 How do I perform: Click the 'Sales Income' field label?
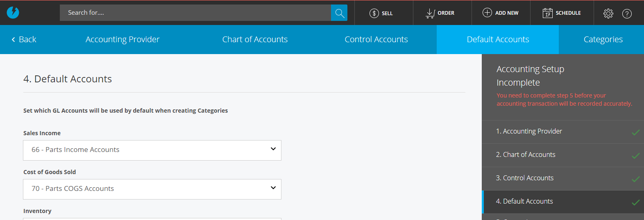click(42, 133)
